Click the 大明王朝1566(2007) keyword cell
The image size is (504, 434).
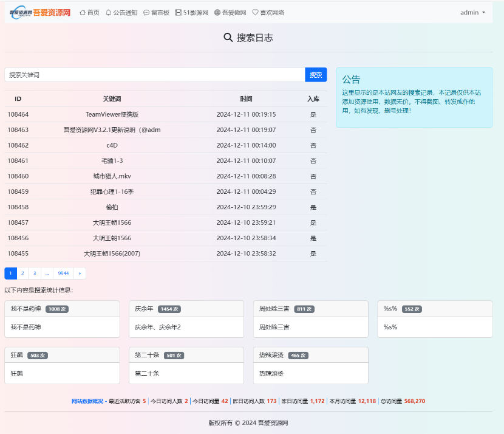pos(112,253)
